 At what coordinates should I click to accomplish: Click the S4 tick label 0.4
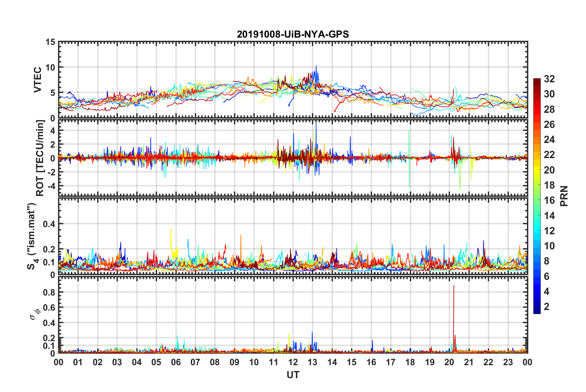tap(49, 224)
